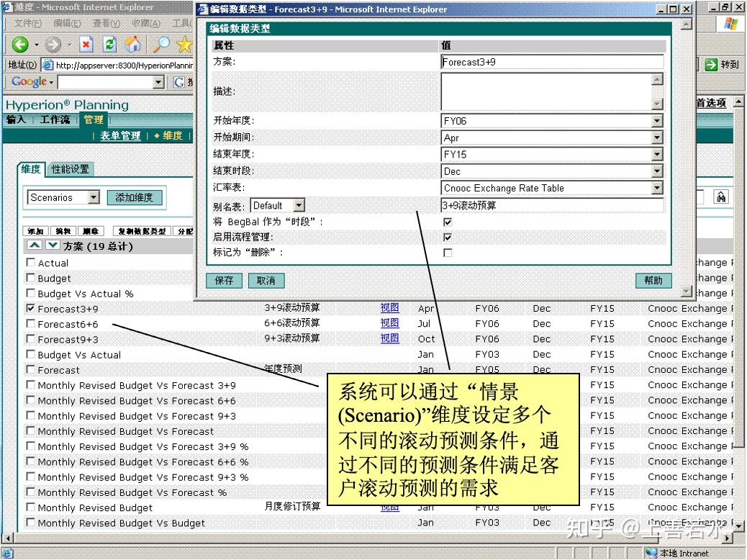Open the 文件(F) menu
The width and height of the screenshot is (747, 560).
pos(27,23)
